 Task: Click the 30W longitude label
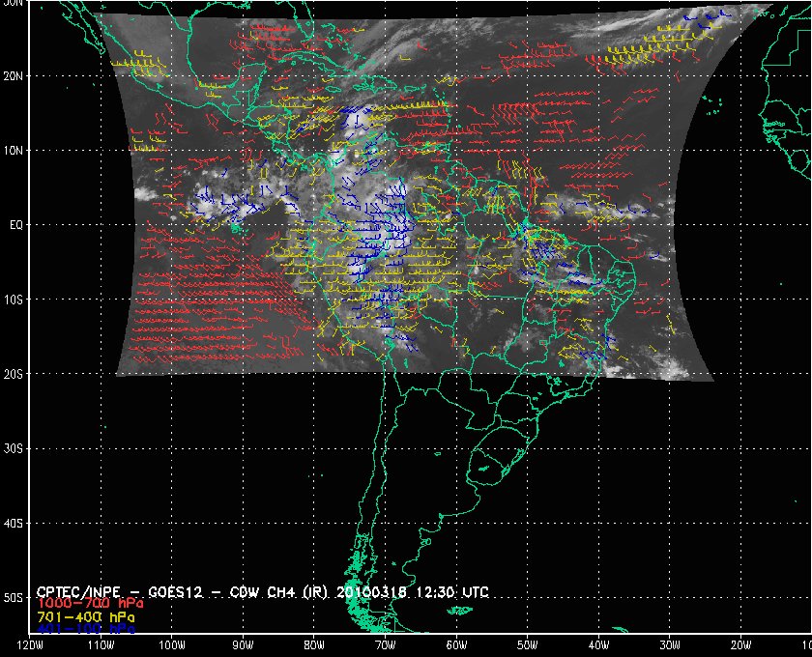670,645
